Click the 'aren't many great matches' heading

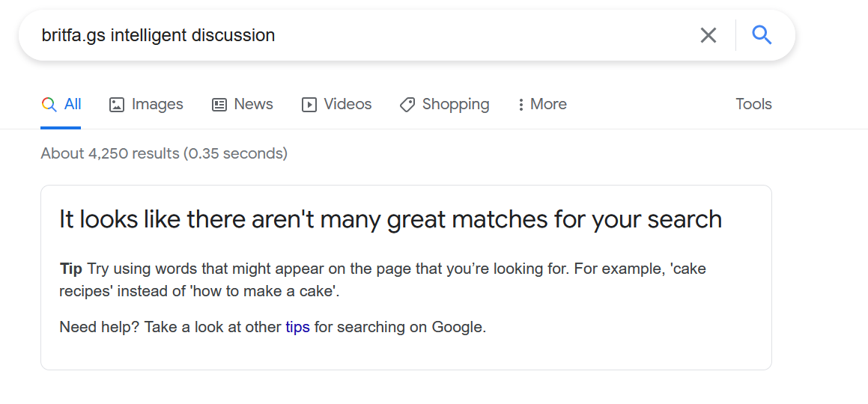[x=390, y=219]
